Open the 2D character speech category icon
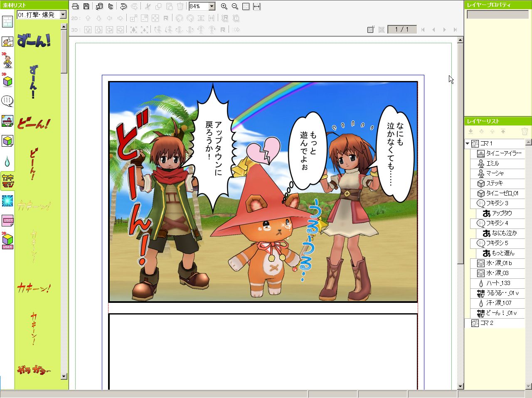This screenshot has height=398, width=532. (7, 42)
